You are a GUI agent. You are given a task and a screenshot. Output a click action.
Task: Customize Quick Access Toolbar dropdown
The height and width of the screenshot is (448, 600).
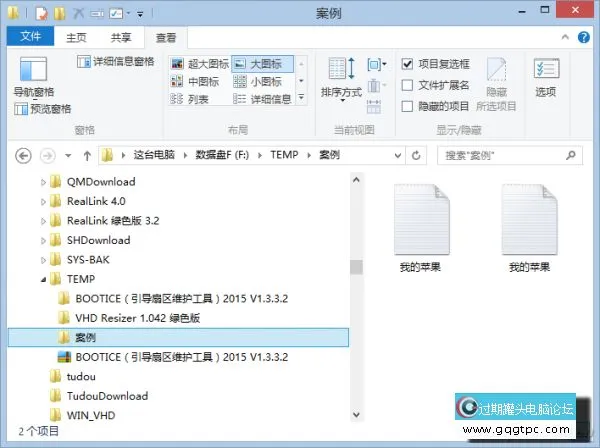[x=140, y=15]
